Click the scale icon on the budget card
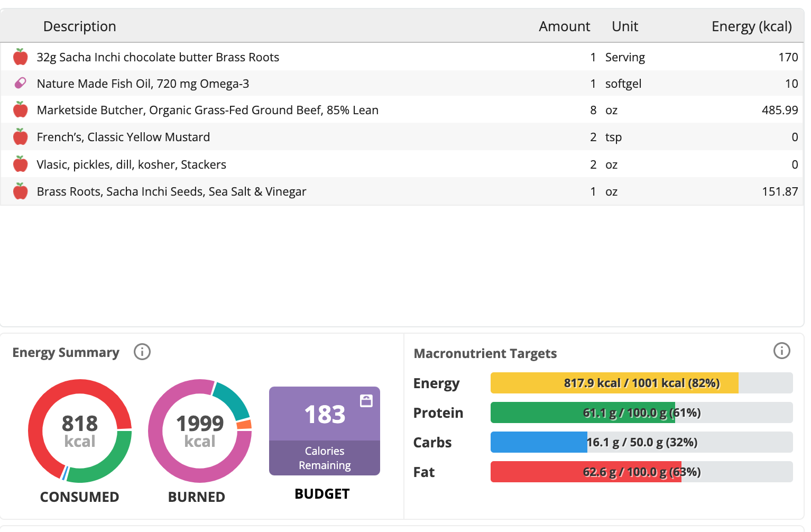The height and width of the screenshot is (532, 811). [x=366, y=401]
